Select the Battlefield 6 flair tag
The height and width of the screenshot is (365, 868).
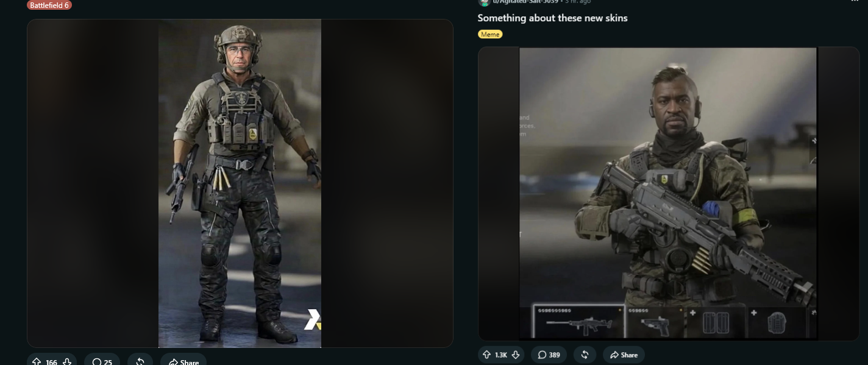click(49, 5)
